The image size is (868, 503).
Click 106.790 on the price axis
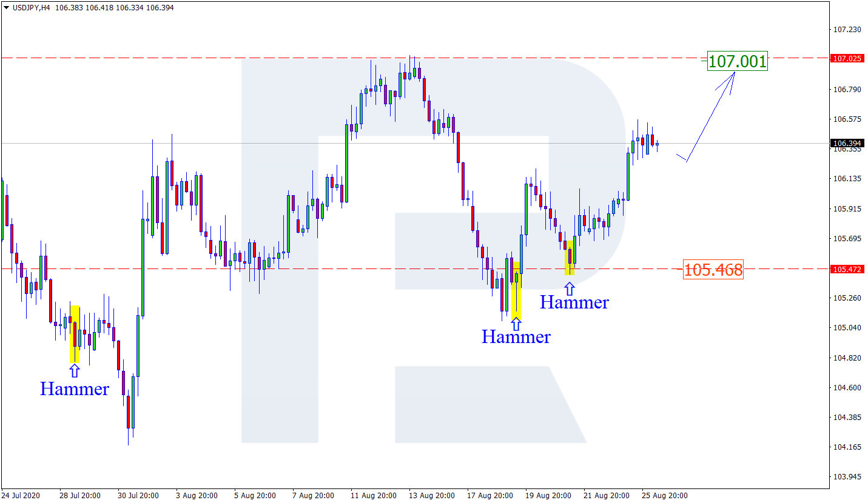click(847, 90)
